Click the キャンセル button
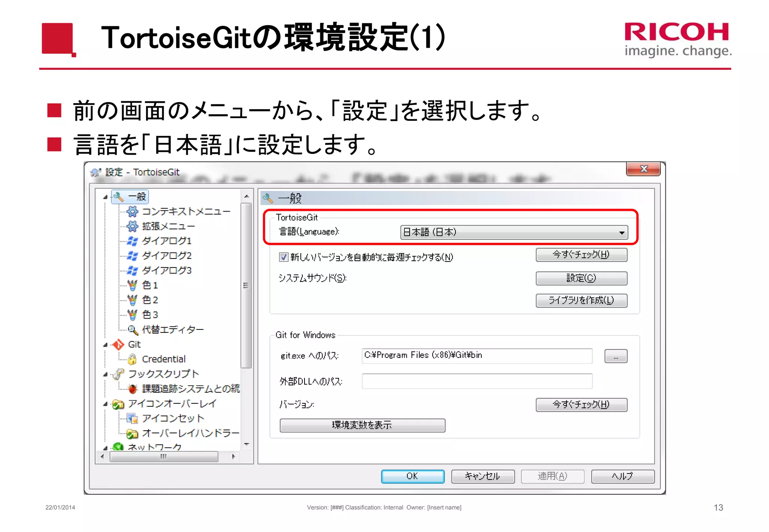Image resolution: width=769 pixels, height=532 pixels. [x=483, y=476]
